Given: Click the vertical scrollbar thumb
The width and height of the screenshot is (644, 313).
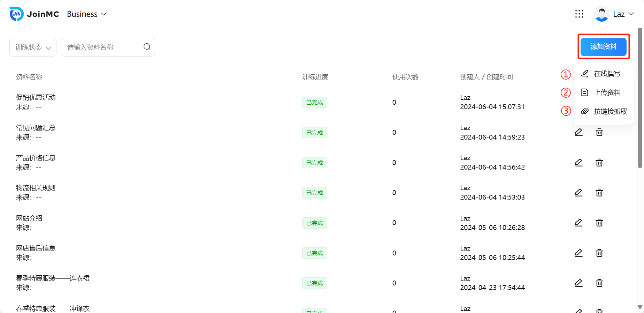Looking at the screenshot, I should [640, 98].
